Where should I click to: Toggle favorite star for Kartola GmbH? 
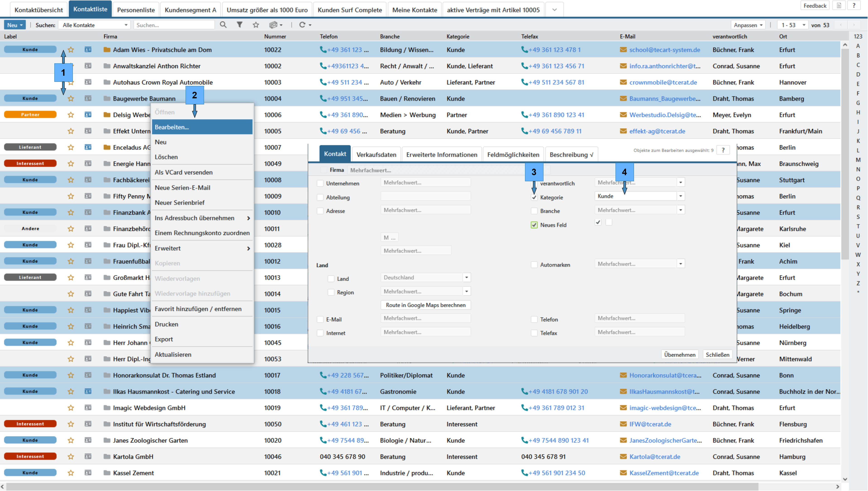[x=71, y=457]
